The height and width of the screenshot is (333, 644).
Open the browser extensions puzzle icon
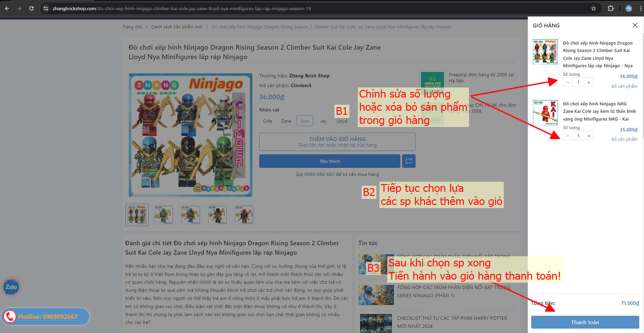coord(611,8)
